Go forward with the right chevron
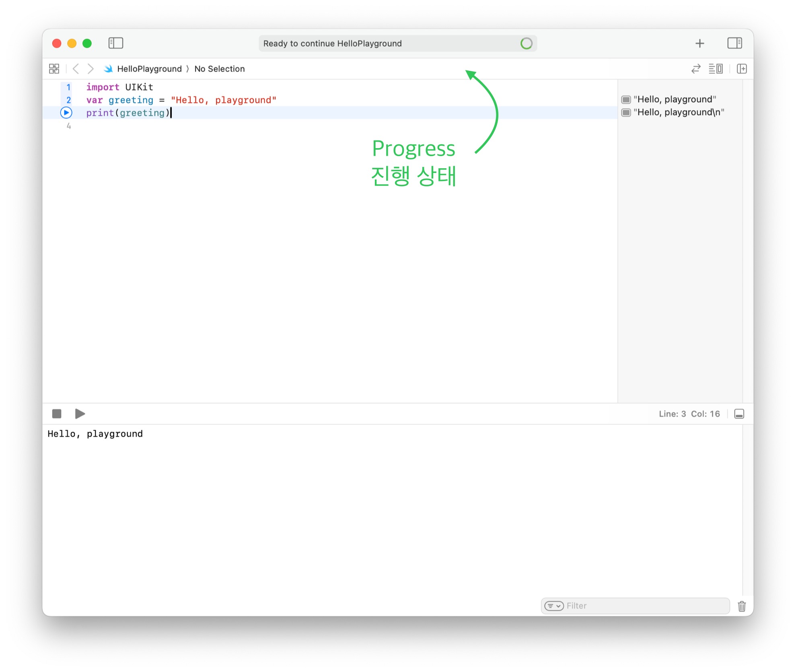Viewport: 796px width, 672px height. tap(91, 69)
